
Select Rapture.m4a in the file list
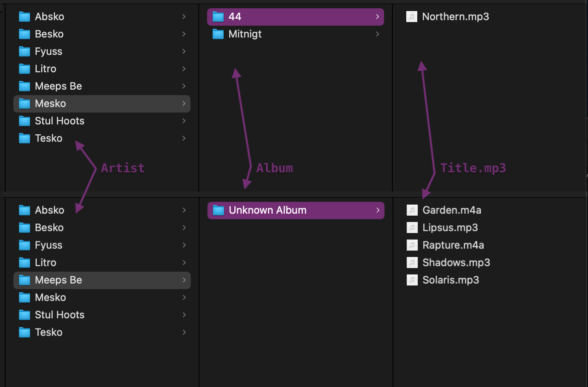click(453, 245)
